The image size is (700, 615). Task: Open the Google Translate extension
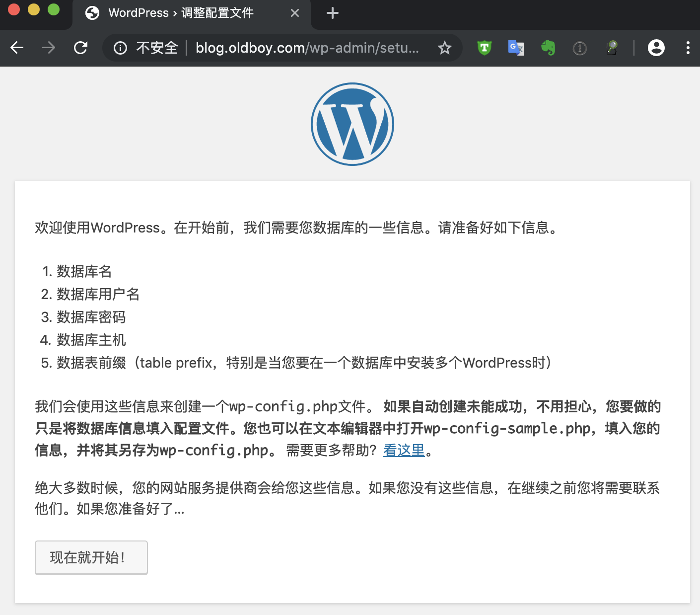tap(516, 48)
